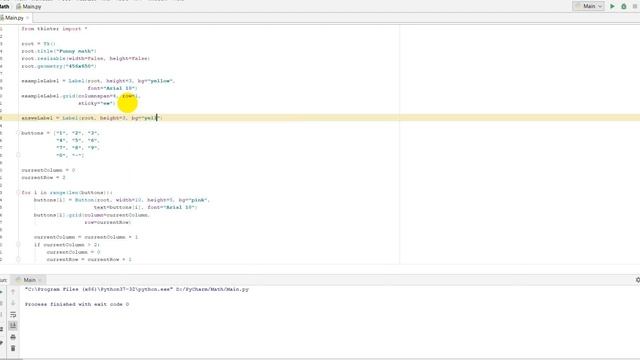Open Run panel settings gear
640x360 pixels.
coord(638,280)
